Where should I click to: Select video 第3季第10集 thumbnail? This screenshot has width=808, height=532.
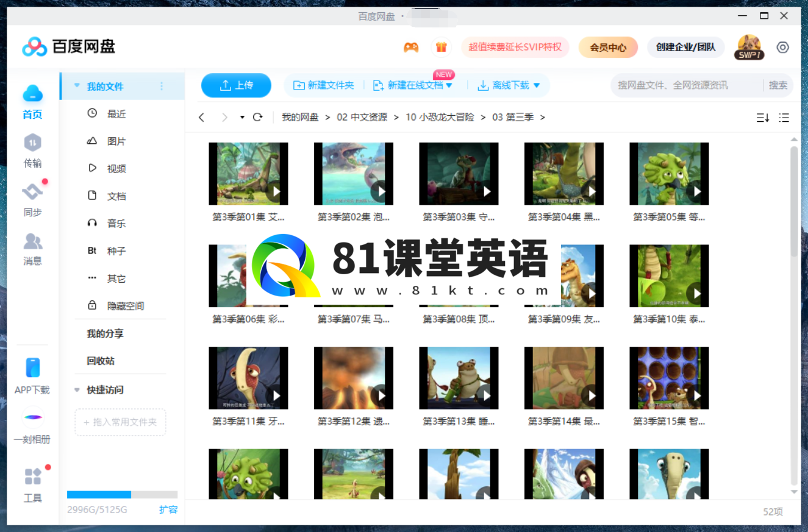[669, 276]
